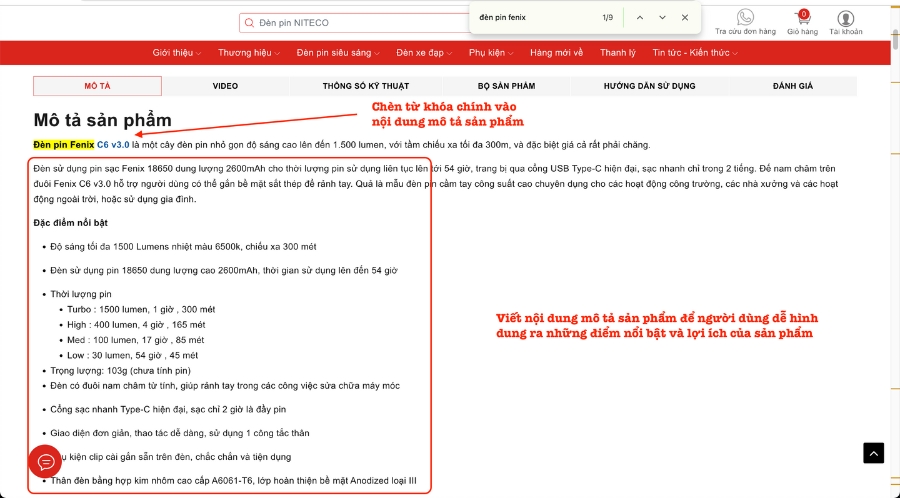Close the find-in-page bar
Screen dimensions: 900x500
685,18
